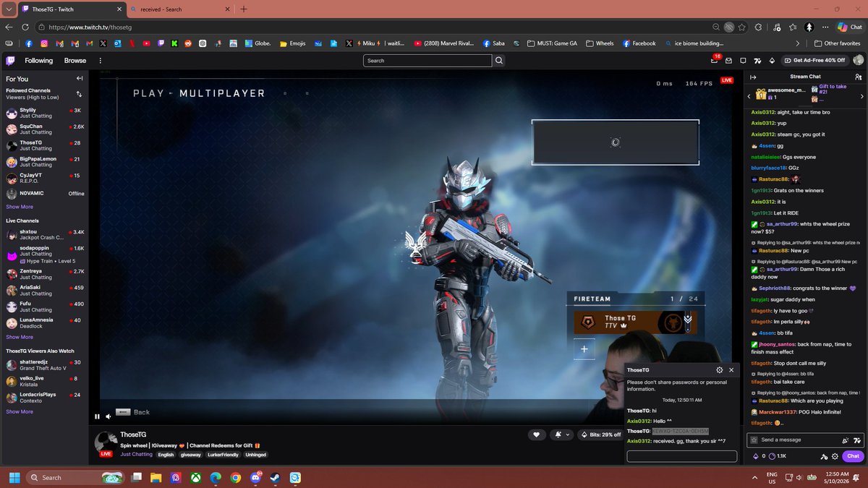Go to next pinned gift item

pyautogui.click(x=861, y=95)
